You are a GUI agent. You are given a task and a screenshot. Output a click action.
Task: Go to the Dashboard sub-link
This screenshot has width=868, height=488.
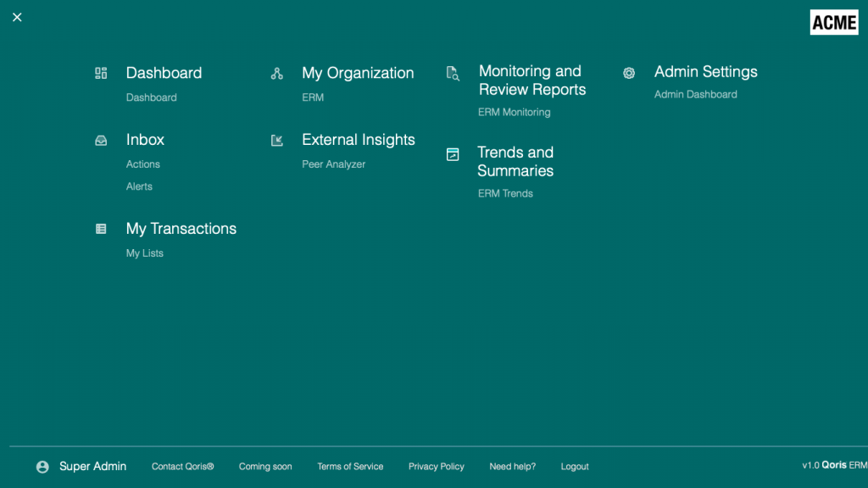(151, 97)
